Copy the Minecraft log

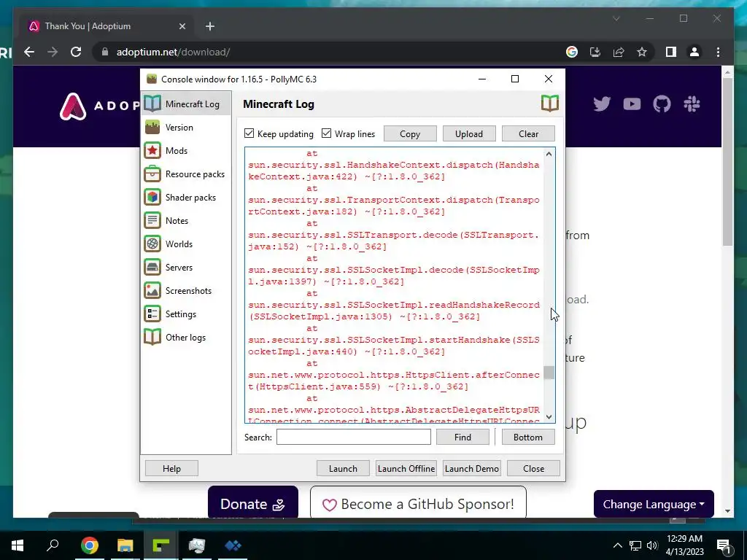pyautogui.click(x=410, y=134)
